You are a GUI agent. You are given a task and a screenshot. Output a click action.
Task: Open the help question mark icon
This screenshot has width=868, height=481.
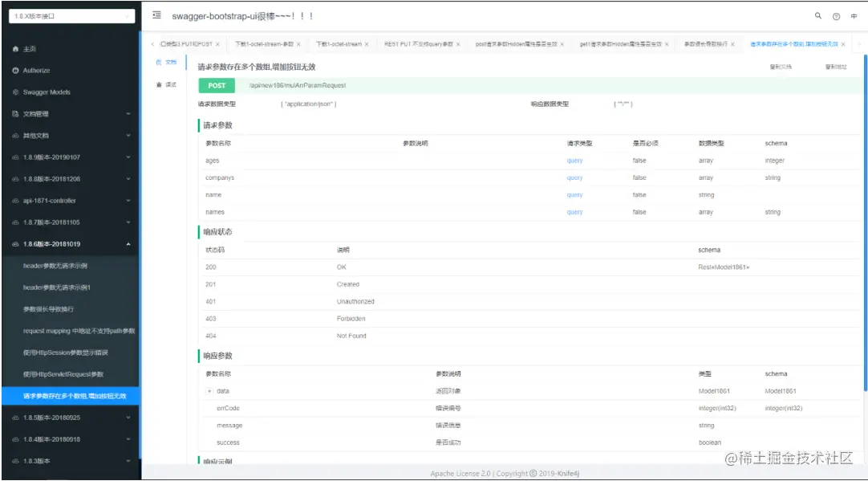[x=836, y=17]
